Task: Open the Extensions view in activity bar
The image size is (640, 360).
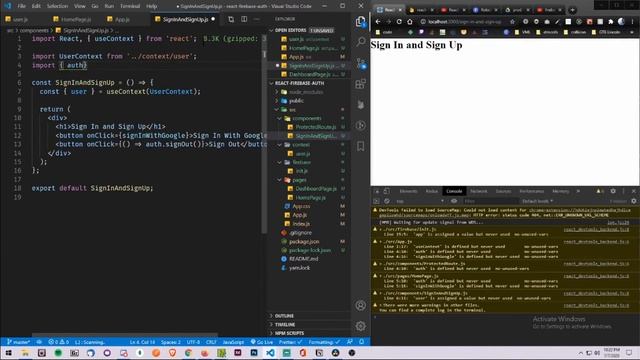Action: [361, 84]
